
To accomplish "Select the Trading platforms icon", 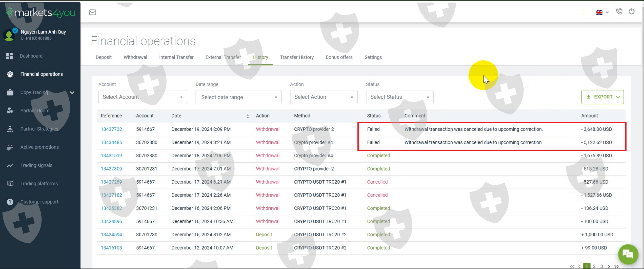I will [x=10, y=184].
